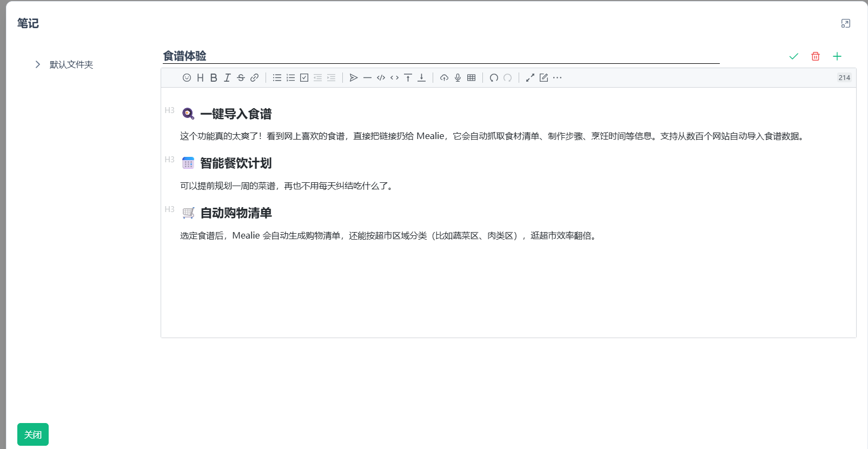The width and height of the screenshot is (868, 449).
Task: Click the paragraph starting 选定食谱后
Action: tap(389, 236)
